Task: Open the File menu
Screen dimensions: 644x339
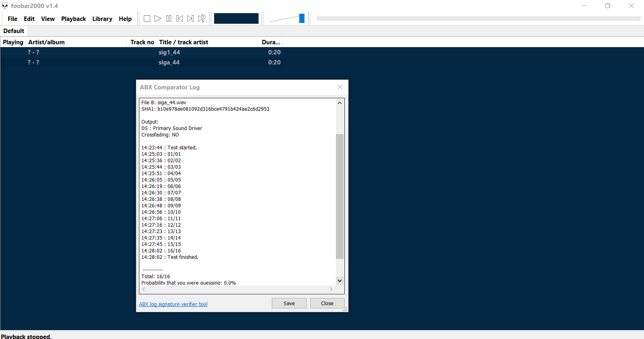Action: [12, 19]
